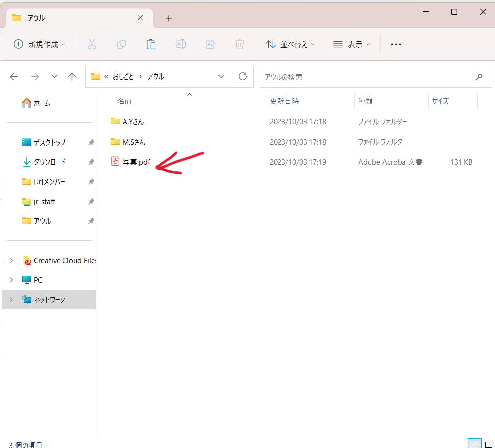Click the Cut scissors icon
Screen dimensions: 495x448
click(x=92, y=44)
